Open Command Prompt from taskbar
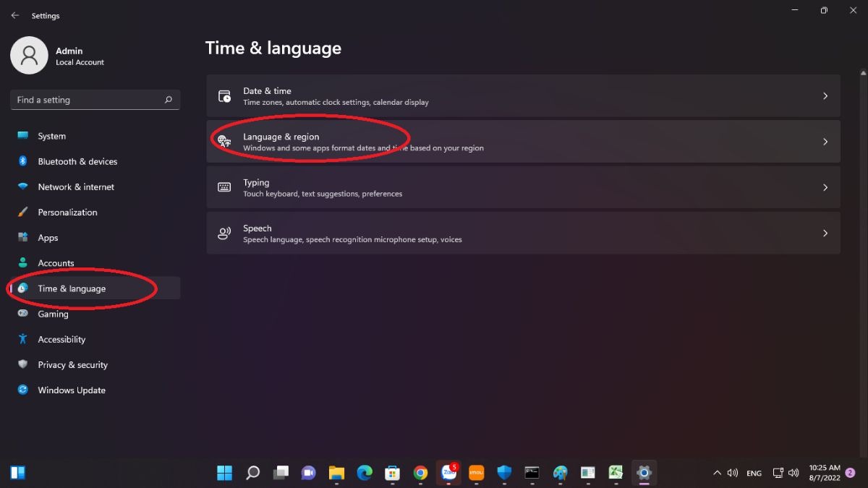 (532, 473)
